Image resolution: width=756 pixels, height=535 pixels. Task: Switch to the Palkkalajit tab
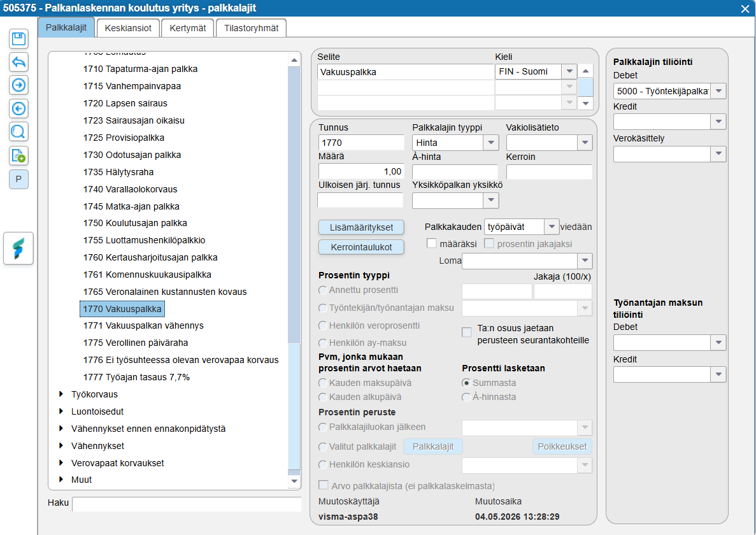(x=66, y=27)
